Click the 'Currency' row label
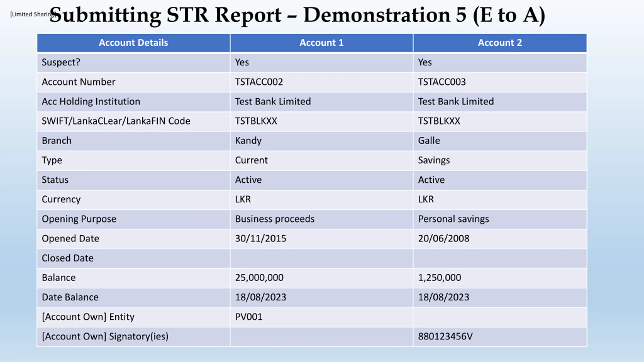 coord(61,200)
